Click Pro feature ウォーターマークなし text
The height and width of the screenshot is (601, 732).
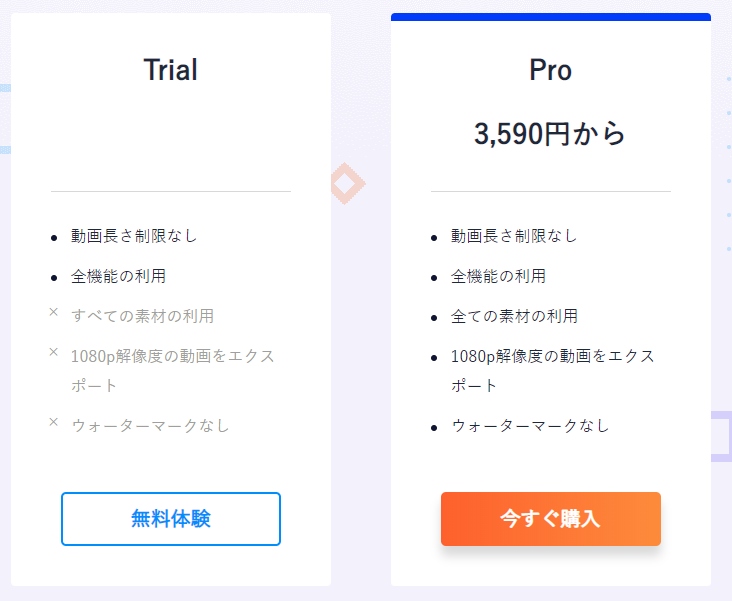click(x=530, y=425)
